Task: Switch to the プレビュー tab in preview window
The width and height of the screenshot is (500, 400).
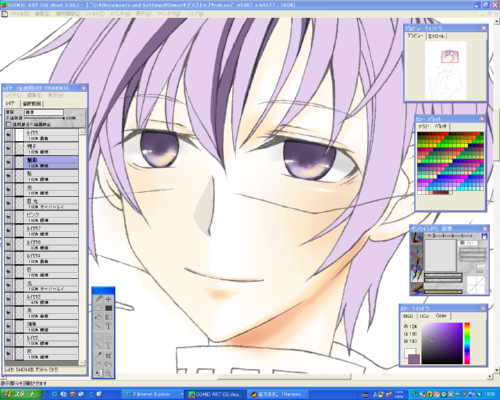Action: (415, 36)
